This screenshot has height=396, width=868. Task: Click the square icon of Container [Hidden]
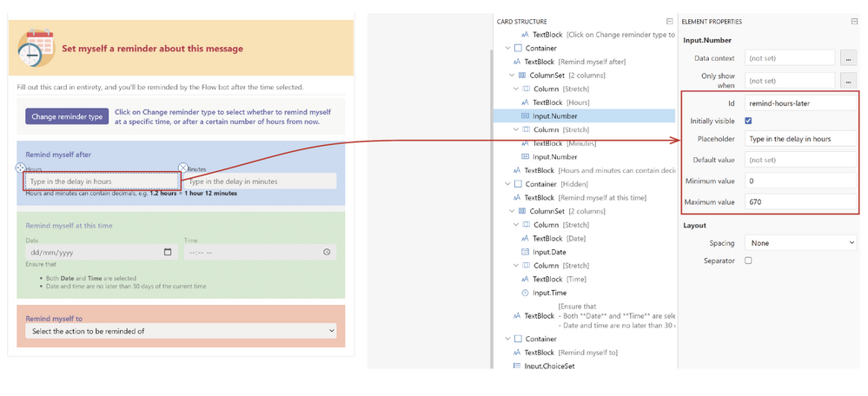click(x=518, y=184)
